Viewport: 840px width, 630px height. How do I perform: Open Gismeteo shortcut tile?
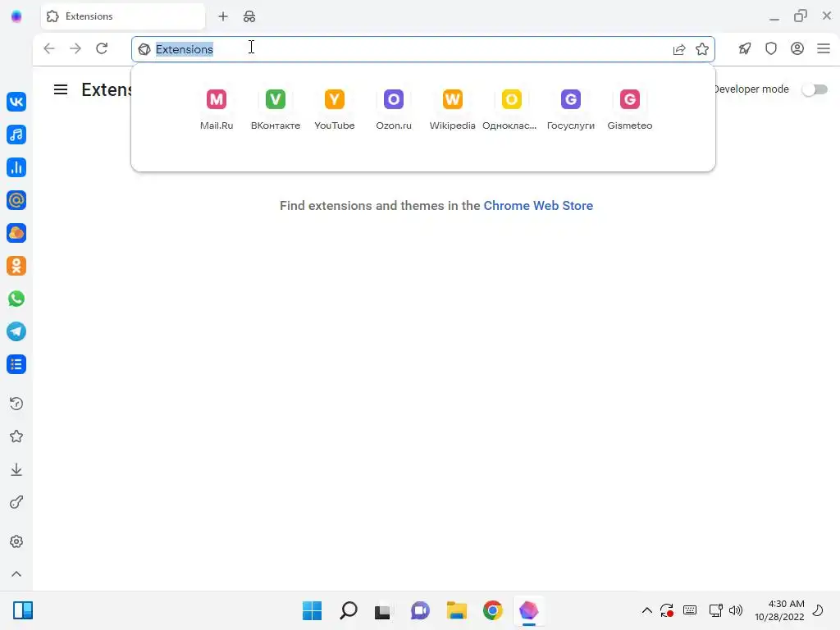[630, 109]
